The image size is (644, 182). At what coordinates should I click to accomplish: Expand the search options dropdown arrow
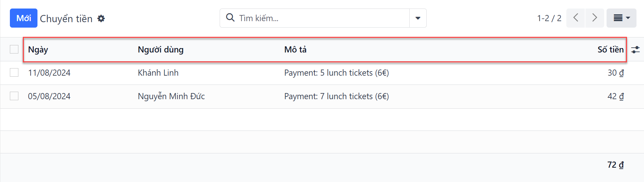point(418,18)
